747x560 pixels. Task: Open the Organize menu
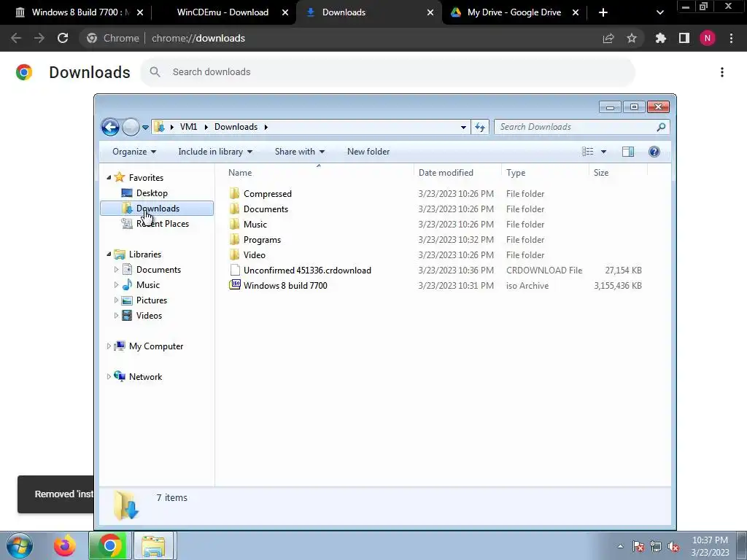tap(134, 152)
